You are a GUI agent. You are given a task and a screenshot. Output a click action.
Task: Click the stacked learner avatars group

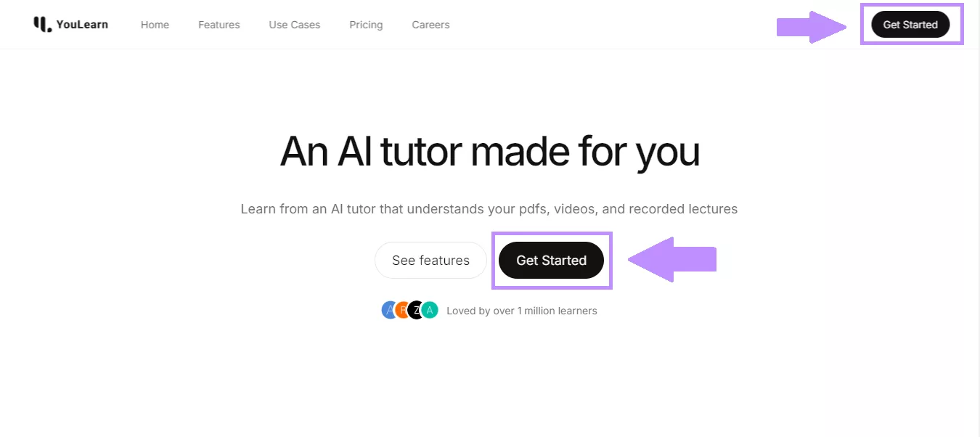[x=409, y=310]
